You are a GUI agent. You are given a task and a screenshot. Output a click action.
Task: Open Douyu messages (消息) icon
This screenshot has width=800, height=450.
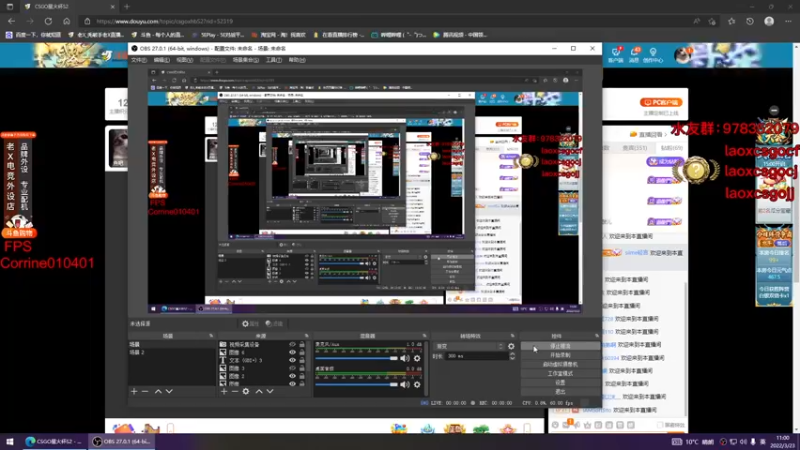click(634, 55)
